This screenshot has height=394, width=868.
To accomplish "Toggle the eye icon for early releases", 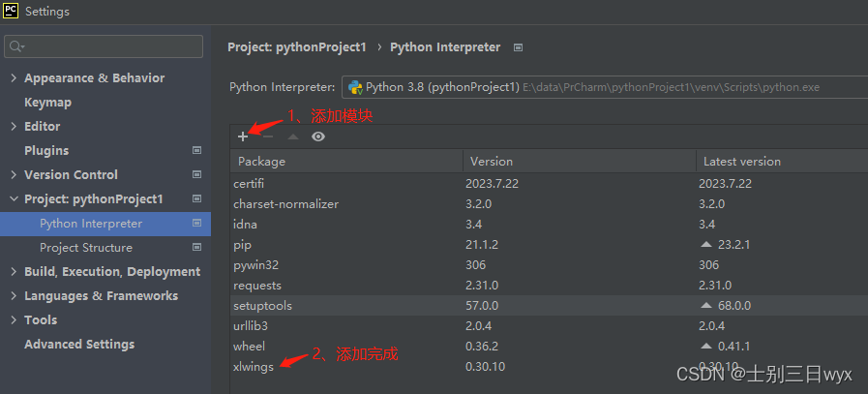I will (x=318, y=136).
